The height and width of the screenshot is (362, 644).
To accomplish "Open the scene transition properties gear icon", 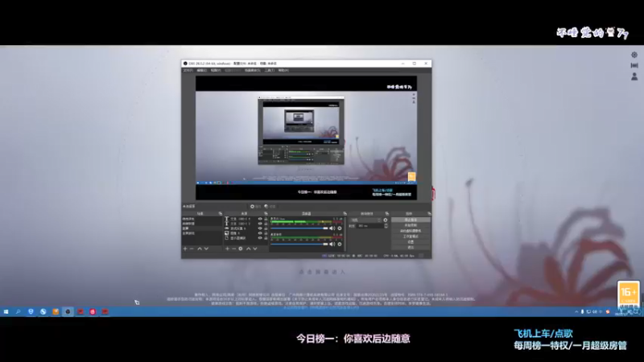I will (386, 220).
